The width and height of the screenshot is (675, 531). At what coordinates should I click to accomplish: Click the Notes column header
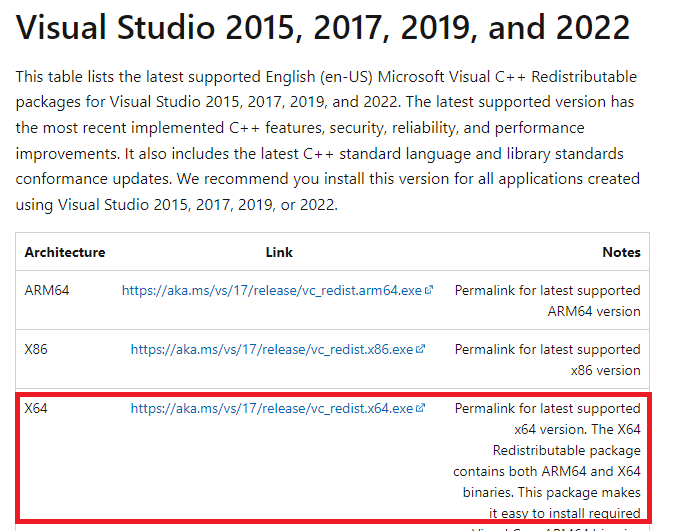click(621, 252)
